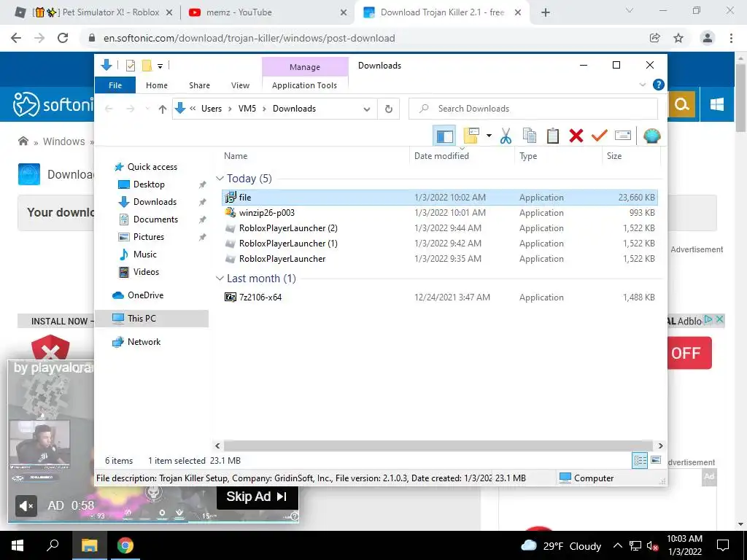The image size is (747, 560).
Task: Sort by Date modified column header
Action: click(x=462, y=156)
